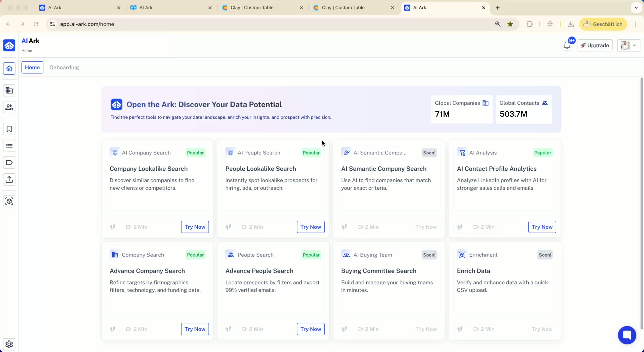
Task: Open the notifications bell
Action: [x=567, y=45]
